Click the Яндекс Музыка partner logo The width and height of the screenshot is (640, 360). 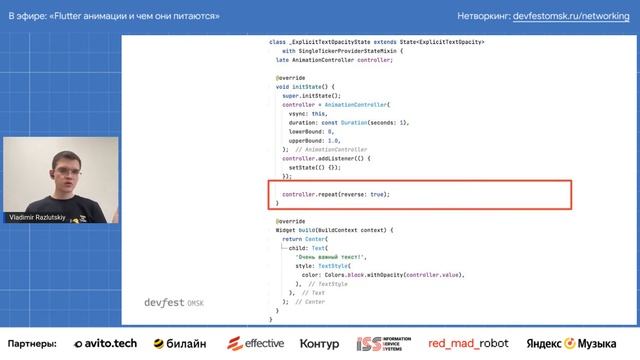click(x=571, y=344)
